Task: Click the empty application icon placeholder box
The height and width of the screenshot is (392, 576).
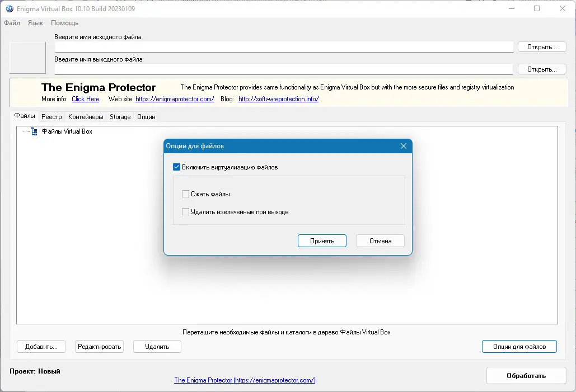Action: 27,58
